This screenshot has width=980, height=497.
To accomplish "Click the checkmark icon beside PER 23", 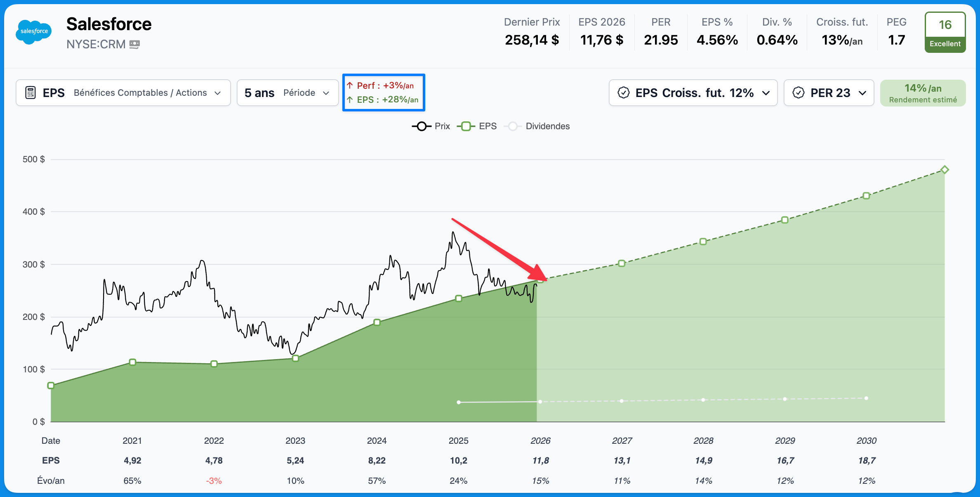I will tap(799, 92).
